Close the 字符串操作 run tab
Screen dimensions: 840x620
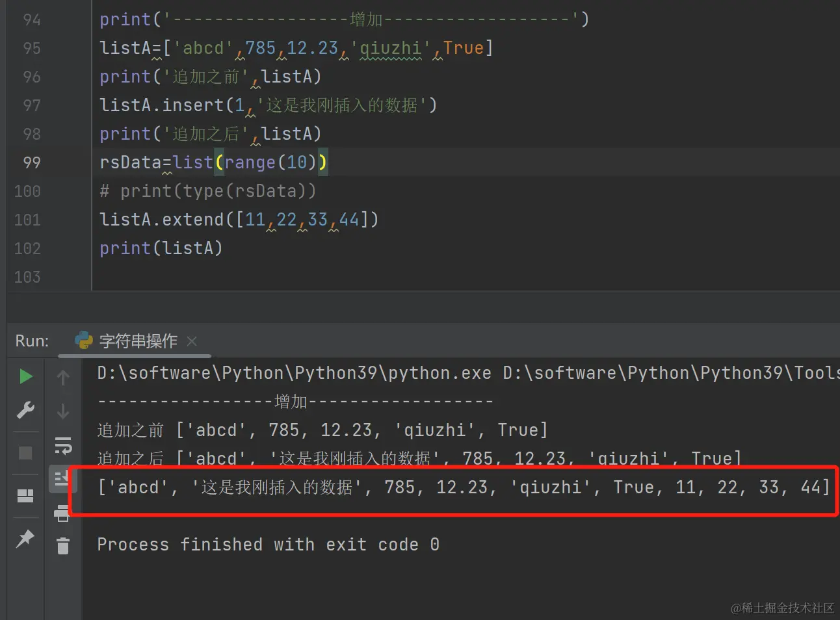192,341
